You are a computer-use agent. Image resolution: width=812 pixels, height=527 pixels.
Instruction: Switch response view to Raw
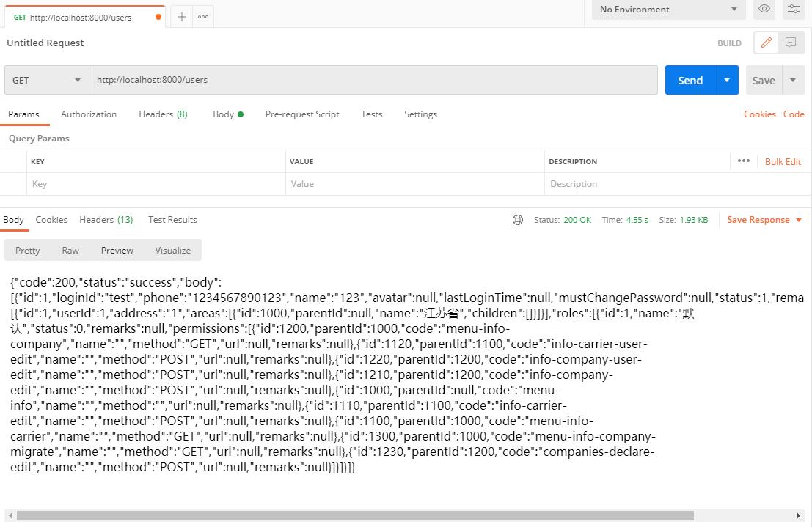(70, 251)
